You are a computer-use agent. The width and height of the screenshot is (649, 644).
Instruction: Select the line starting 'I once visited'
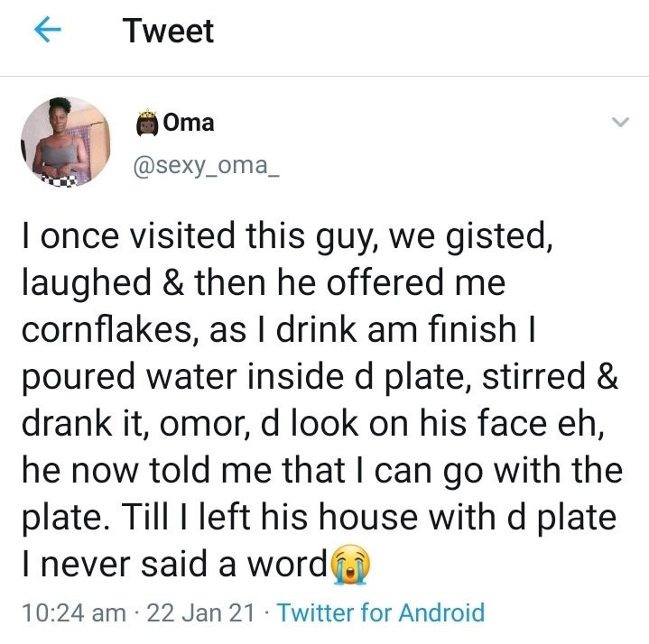click(287, 235)
